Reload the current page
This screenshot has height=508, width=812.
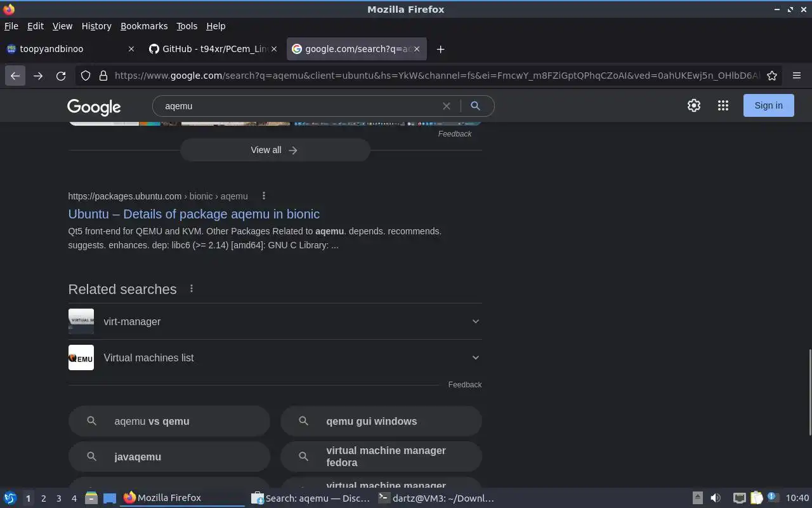click(x=61, y=76)
